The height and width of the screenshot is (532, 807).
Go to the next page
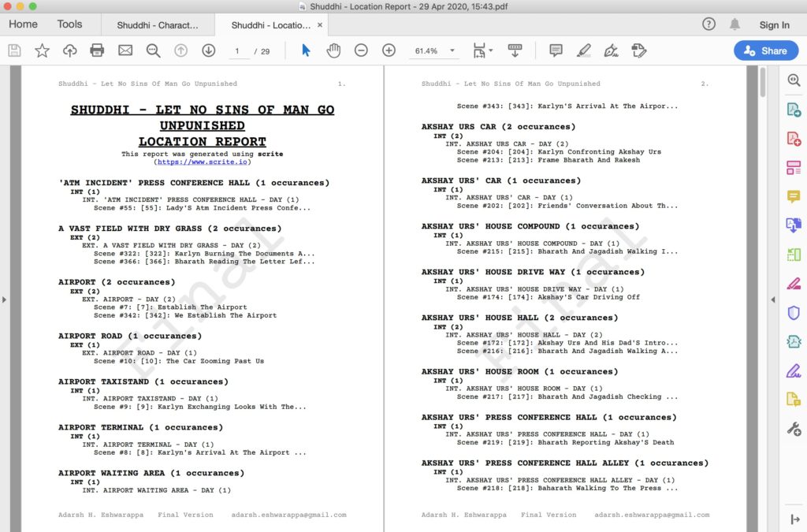tap(208, 50)
